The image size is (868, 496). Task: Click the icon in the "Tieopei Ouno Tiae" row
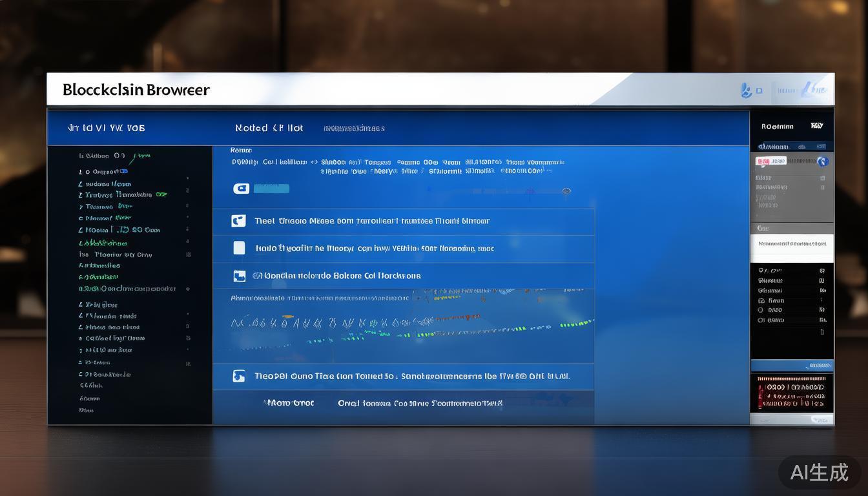tap(238, 376)
